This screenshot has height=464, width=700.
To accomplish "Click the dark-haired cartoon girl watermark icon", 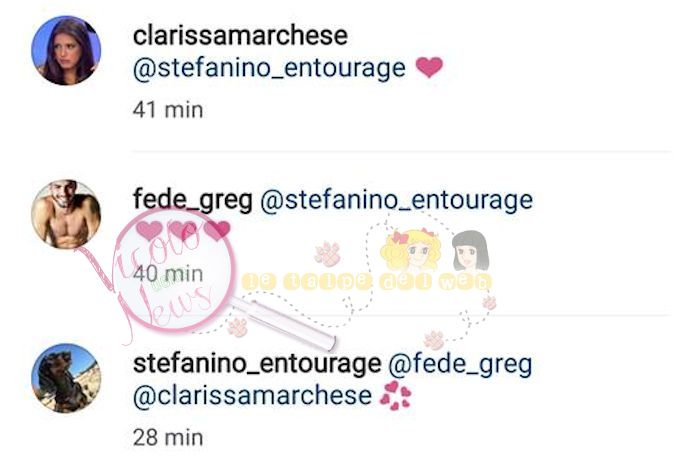I will click(x=470, y=251).
